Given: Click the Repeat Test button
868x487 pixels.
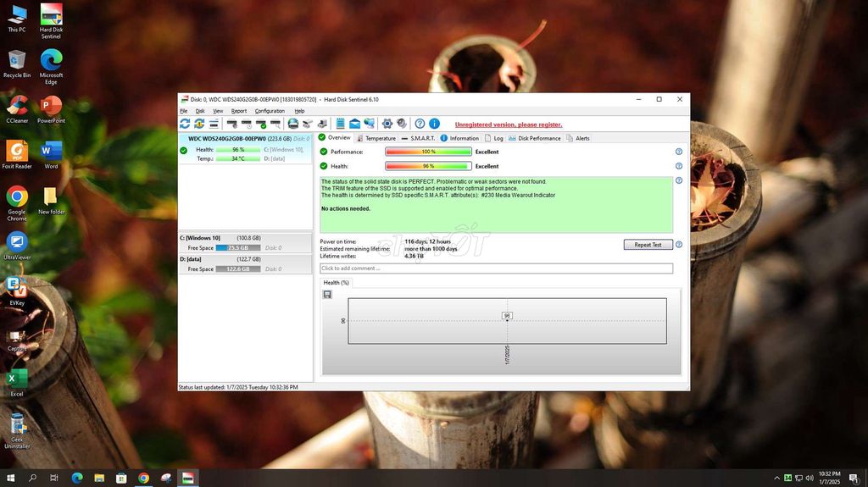Looking at the screenshot, I should tap(648, 245).
